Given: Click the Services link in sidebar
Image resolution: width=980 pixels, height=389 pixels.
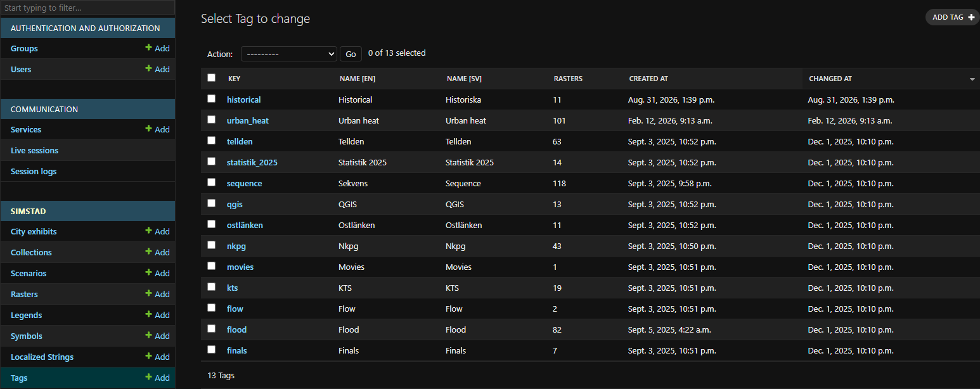Looking at the screenshot, I should [x=26, y=129].
